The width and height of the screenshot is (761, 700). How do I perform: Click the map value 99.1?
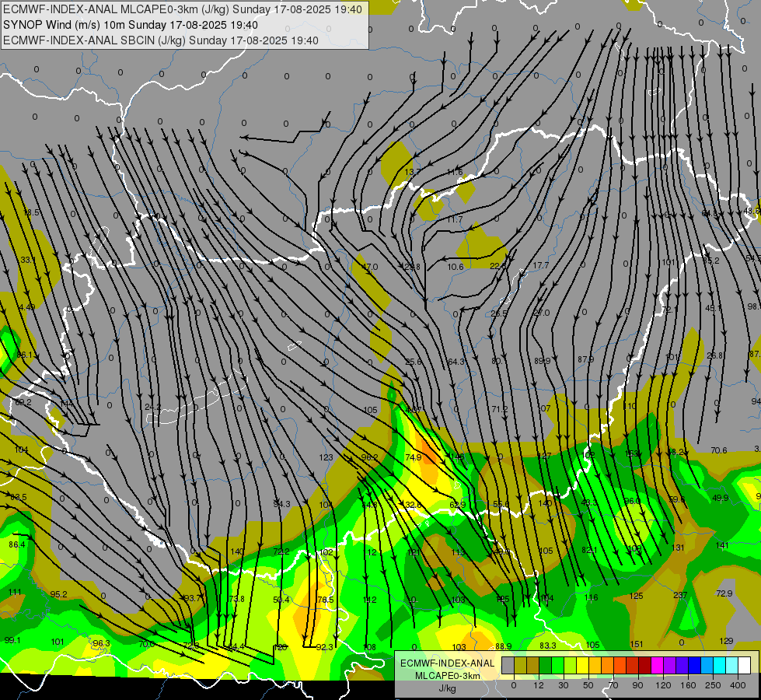click(12, 640)
